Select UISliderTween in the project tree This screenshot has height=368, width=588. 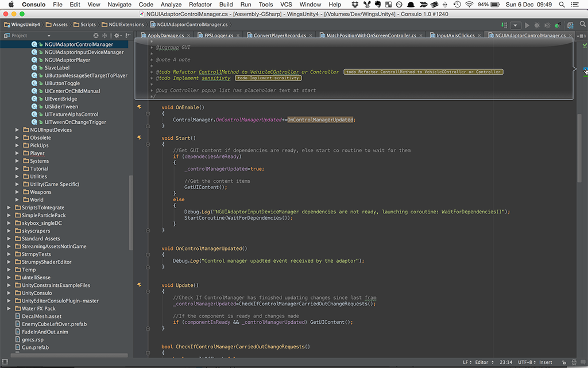click(x=61, y=106)
